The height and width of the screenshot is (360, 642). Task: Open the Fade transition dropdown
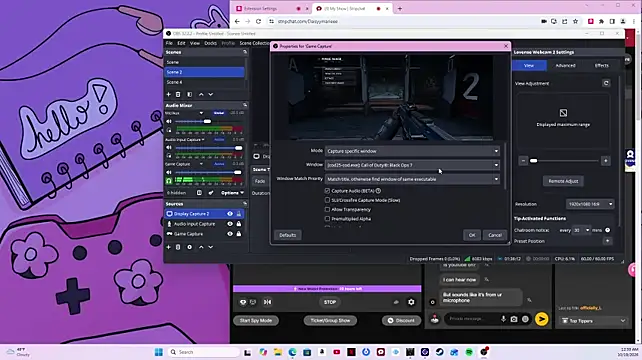point(260,181)
